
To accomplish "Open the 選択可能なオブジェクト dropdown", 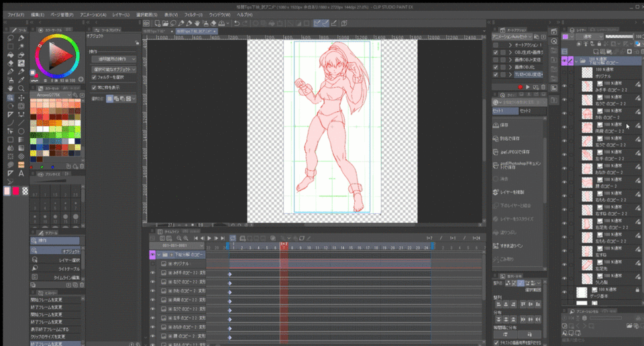I will pyautogui.click(x=113, y=68).
